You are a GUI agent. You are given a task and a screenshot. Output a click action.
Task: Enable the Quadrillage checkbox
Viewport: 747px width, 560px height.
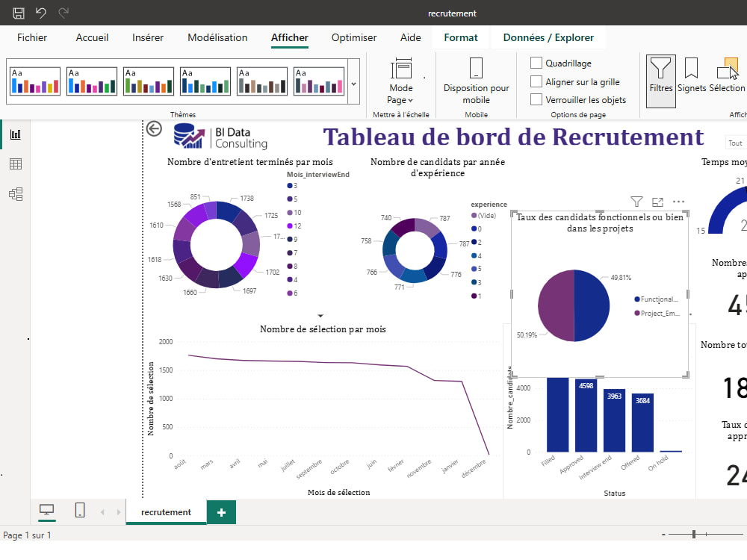click(536, 63)
